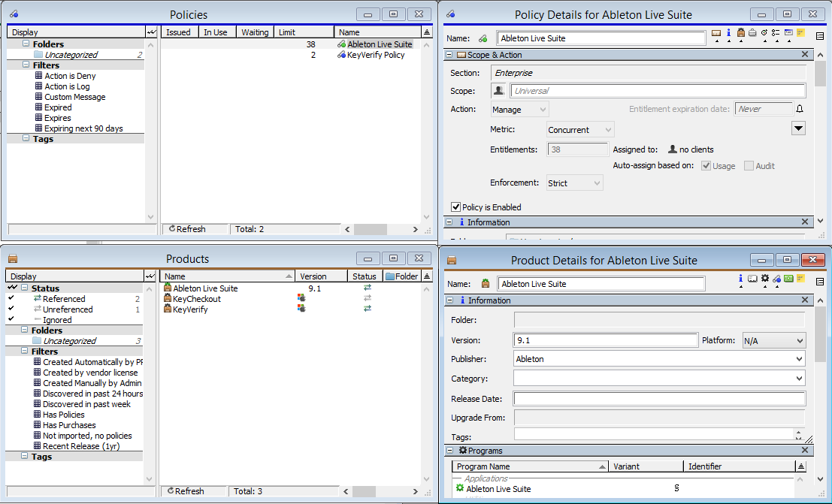Screen dimensions: 832x504
Task: Toggle the Usage auto-assign checkbox
Action: pos(706,165)
